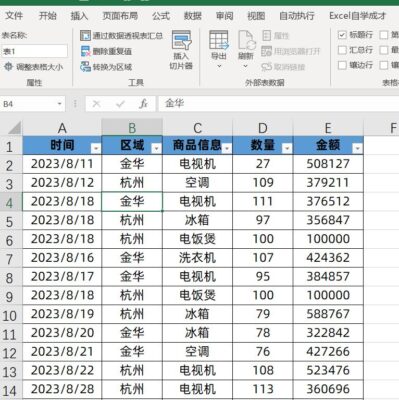
Task: Select cell with amount 508127
Action: [x=328, y=164]
